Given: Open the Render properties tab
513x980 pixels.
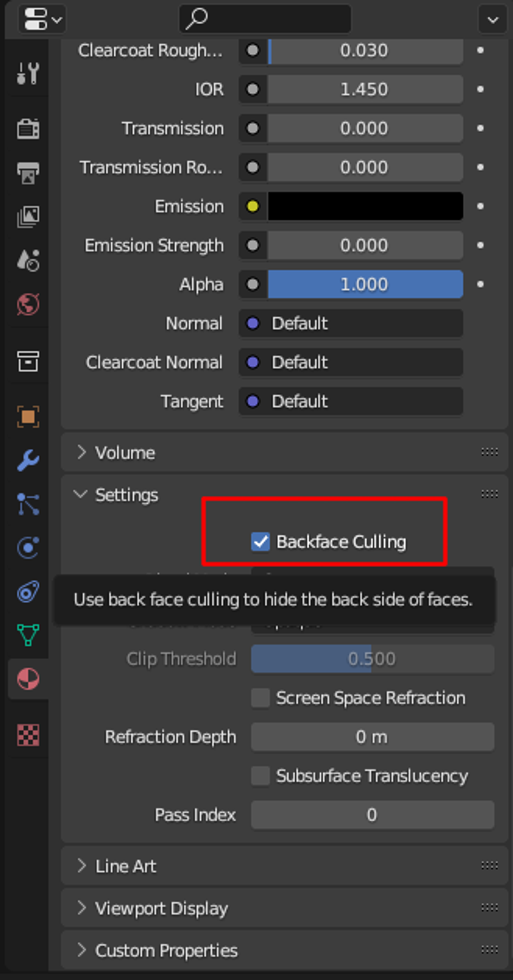Looking at the screenshot, I should click(x=28, y=129).
